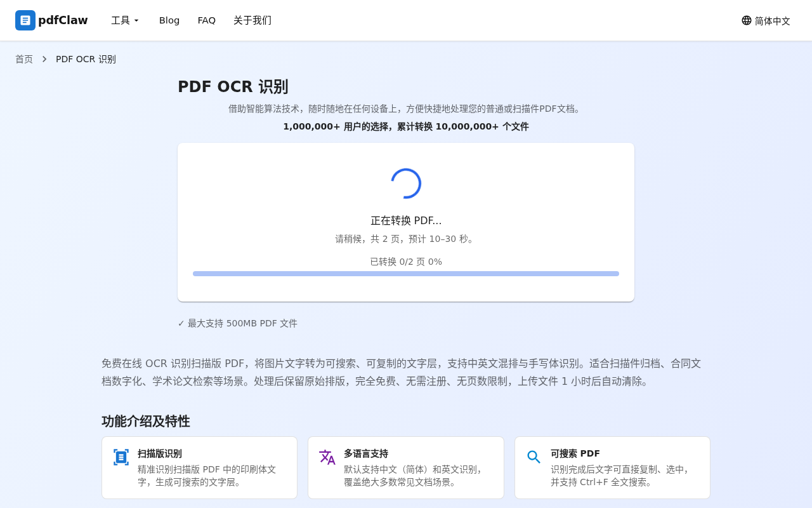
Task: Open the 关于我们 page
Action: 252,20
